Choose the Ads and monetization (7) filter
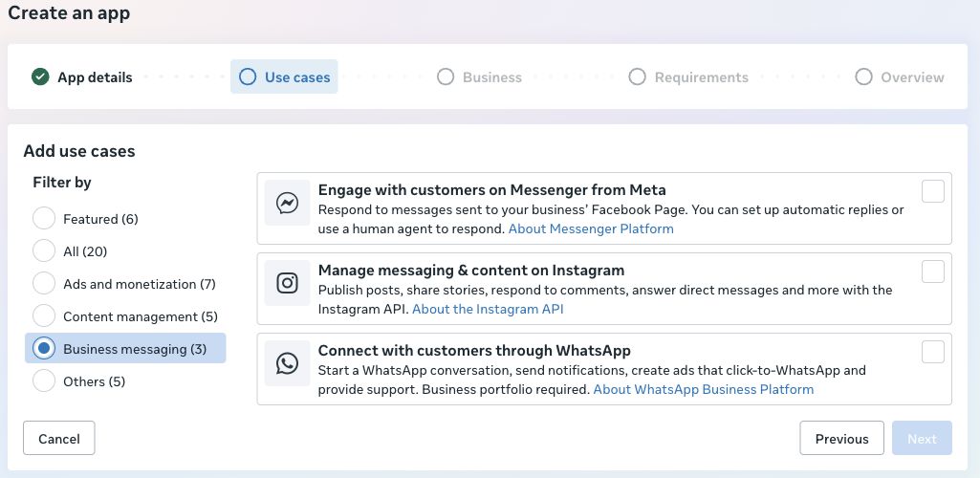The height and width of the screenshot is (478, 980). [44, 284]
